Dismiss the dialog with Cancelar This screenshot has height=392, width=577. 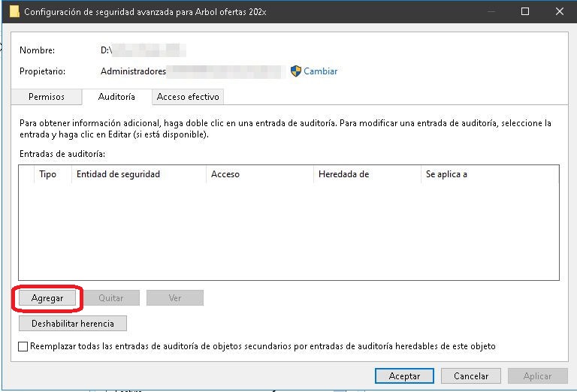click(x=470, y=376)
